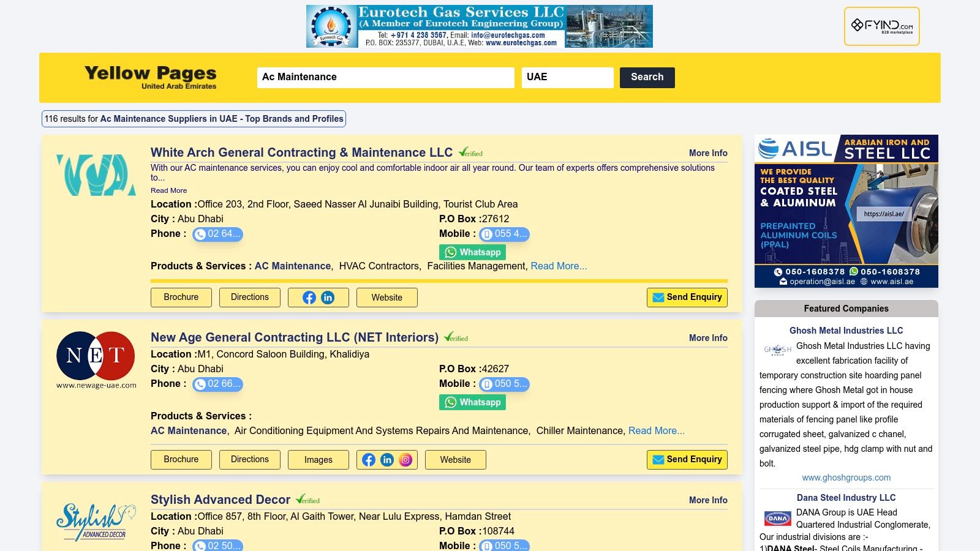Visit White Arch's Website
Viewport: 980px width, 551px height.
(x=386, y=297)
